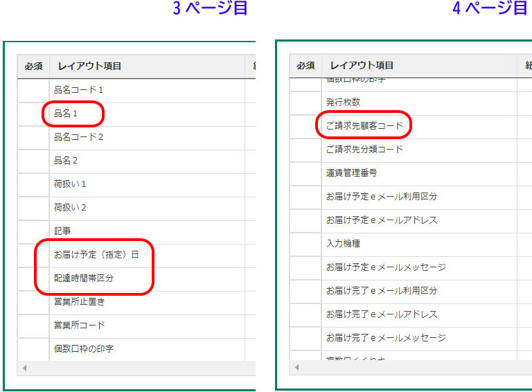Screen dimensions: 532x392
Task: Click the ご請求先顧客コード item
Action: point(364,126)
